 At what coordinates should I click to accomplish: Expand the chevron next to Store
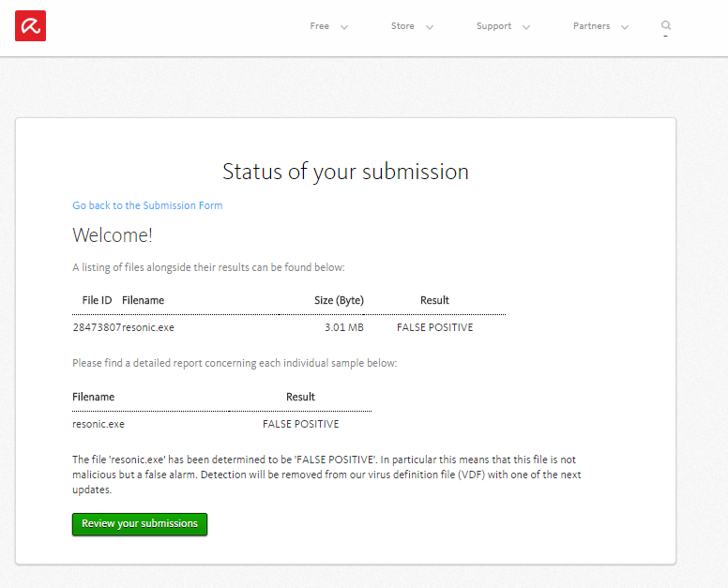[430, 27]
